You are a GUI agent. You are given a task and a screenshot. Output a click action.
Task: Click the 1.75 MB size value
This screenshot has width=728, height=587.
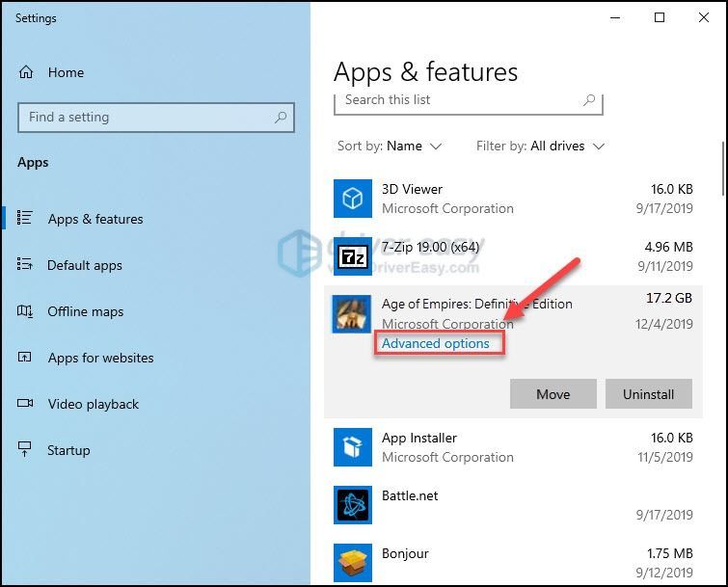coord(670,553)
